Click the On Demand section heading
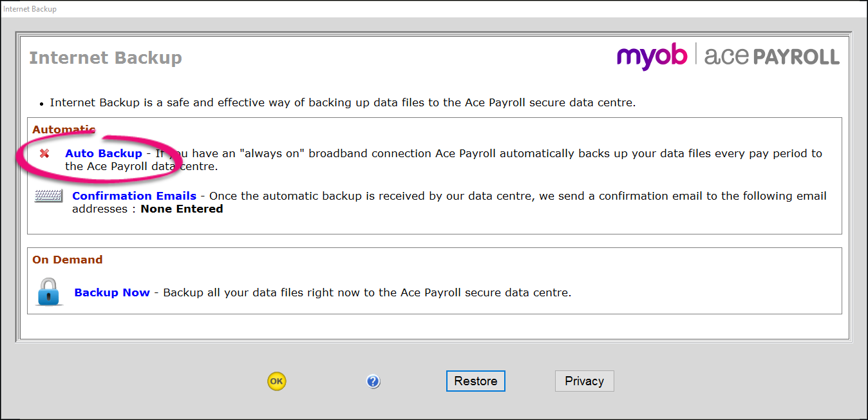Image resolution: width=868 pixels, height=420 pixels. tap(68, 260)
